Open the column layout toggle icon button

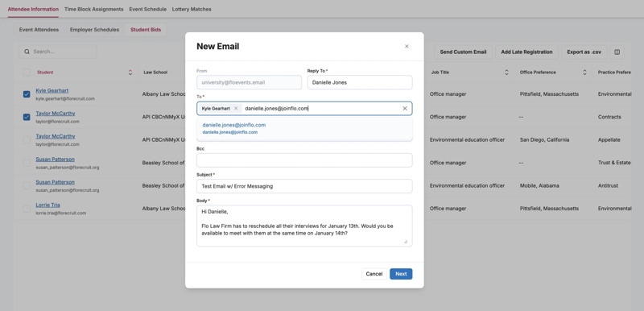click(x=617, y=52)
